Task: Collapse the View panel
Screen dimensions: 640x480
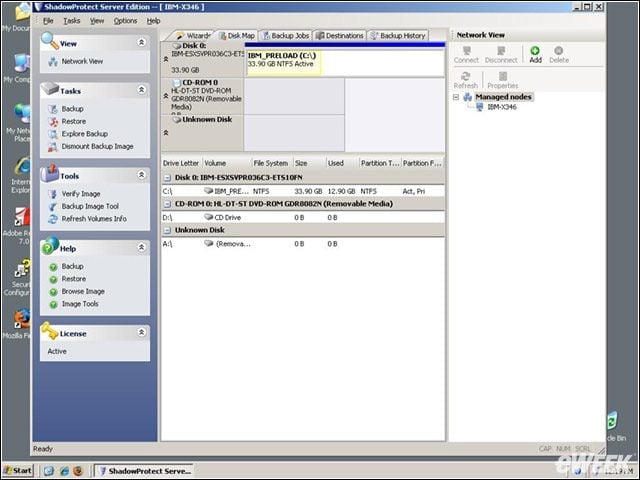Action: tap(141, 42)
